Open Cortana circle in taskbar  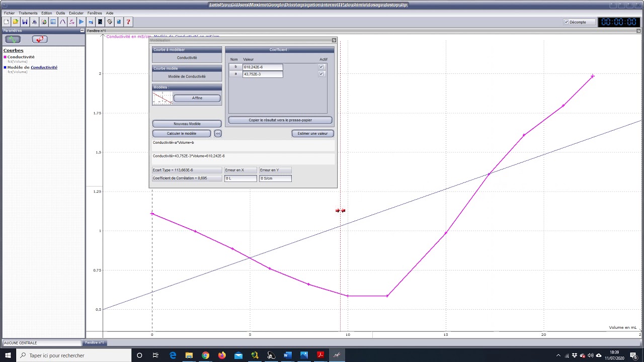click(x=139, y=355)
